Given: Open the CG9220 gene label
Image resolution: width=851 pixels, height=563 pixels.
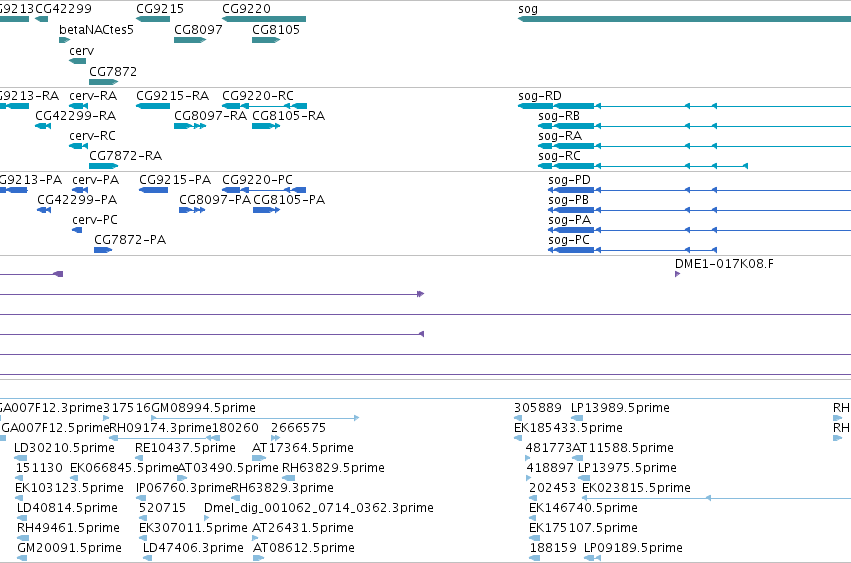Looking at the screenshot, I should pos(246,9).
